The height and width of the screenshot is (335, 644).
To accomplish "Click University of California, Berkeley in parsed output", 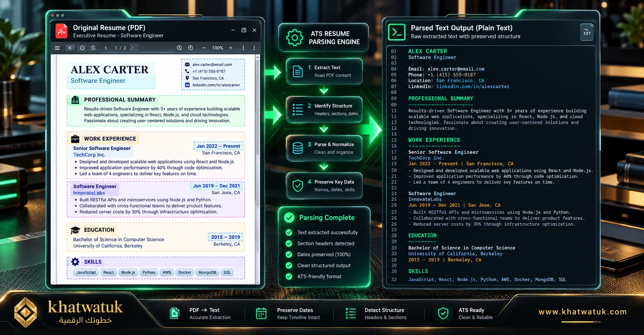I will click(x=455, y=254).
